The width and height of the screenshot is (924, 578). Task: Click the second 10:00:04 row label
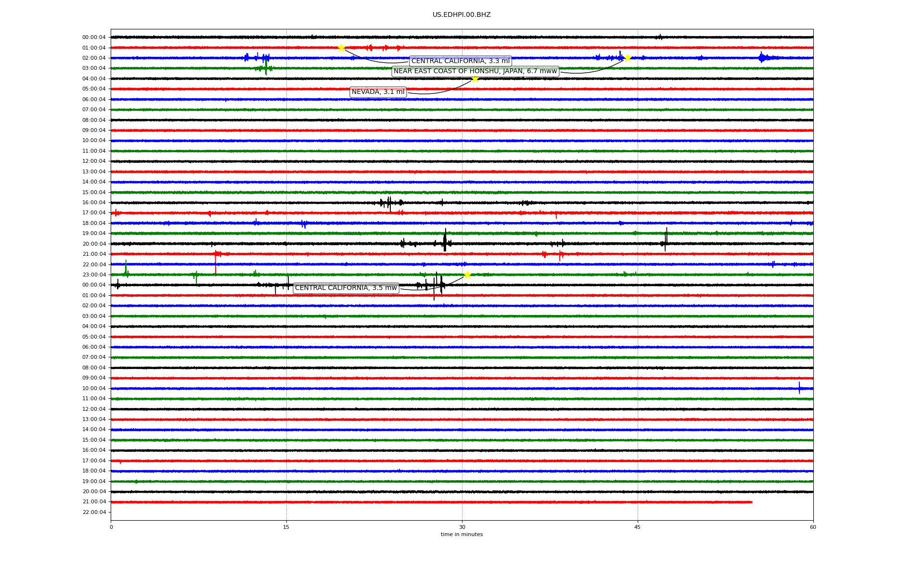[94, 388]
